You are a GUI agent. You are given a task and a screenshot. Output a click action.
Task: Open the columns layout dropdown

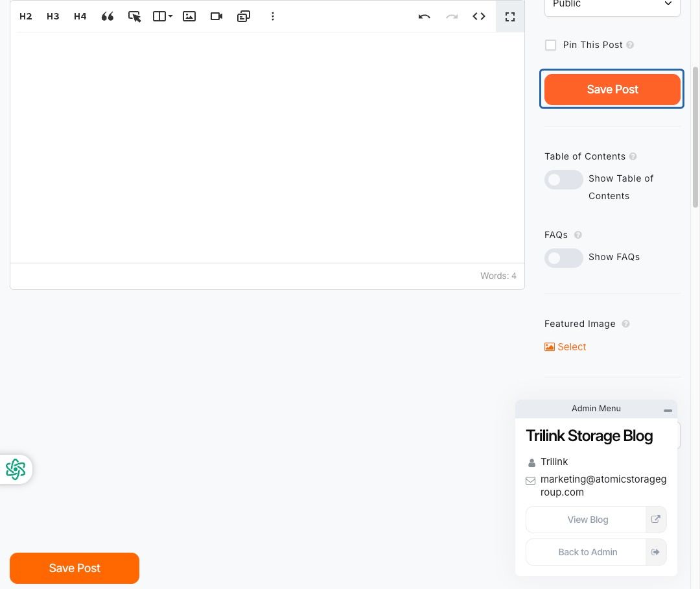point(163,16)
